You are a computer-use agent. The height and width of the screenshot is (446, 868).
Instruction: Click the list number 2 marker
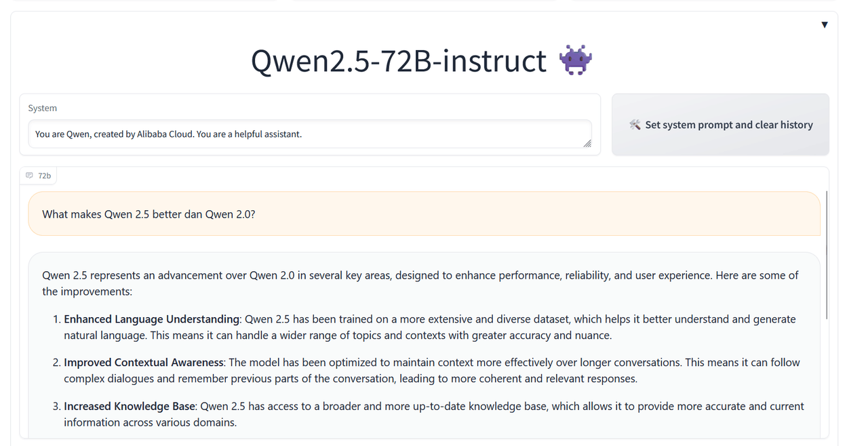56,363
